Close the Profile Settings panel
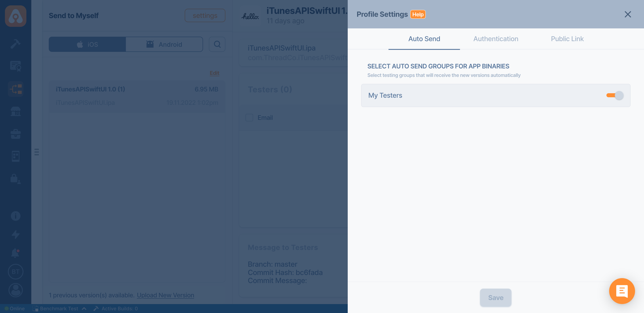The image size is (644, 313). point(627,14)
